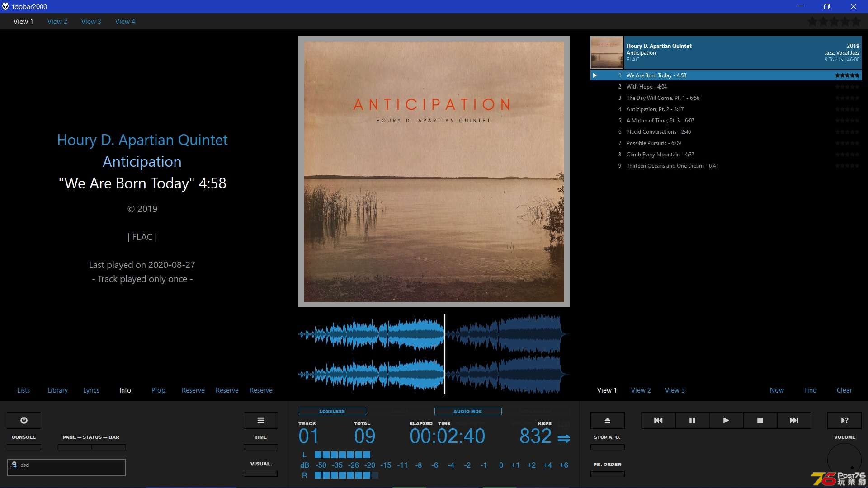Viewport: 868px width, 488px height.
Task: Open the hamburger menu button
Action: [x=261, y=420]
